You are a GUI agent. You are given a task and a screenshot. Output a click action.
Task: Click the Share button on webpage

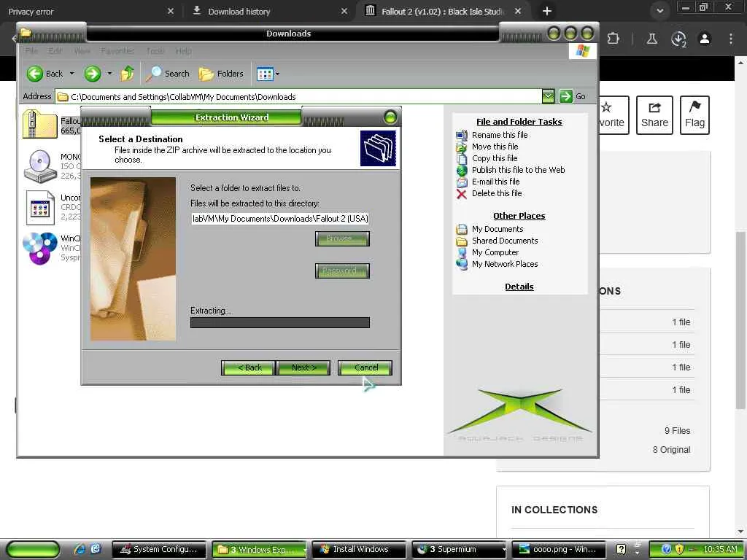[x=654, y=115]
